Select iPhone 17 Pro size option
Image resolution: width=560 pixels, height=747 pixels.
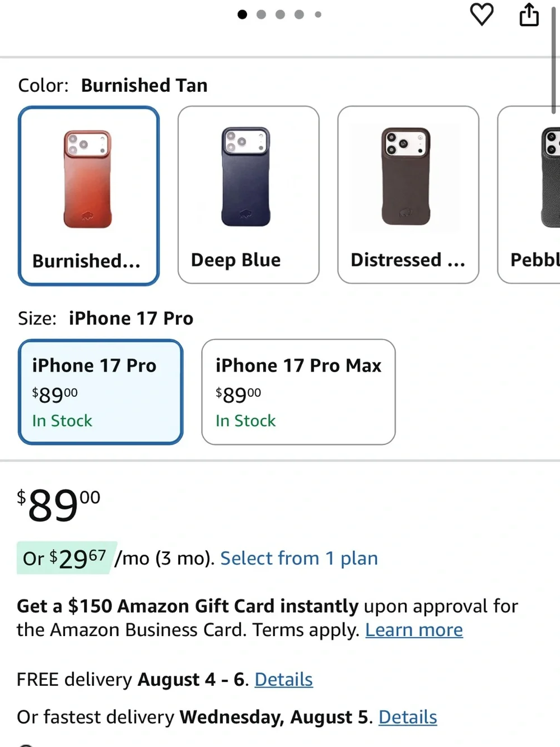101,392
